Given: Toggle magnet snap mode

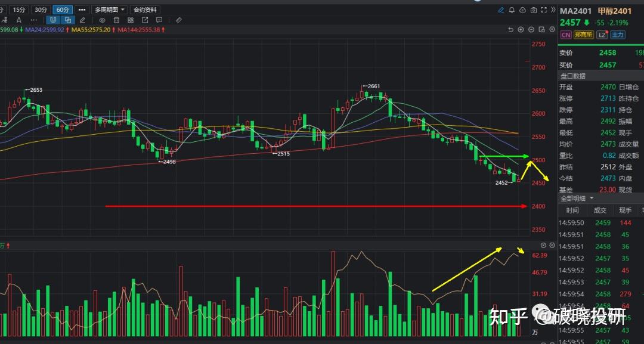Looking at the screenshot, I should pyautogui.click(x=53, y=20).
